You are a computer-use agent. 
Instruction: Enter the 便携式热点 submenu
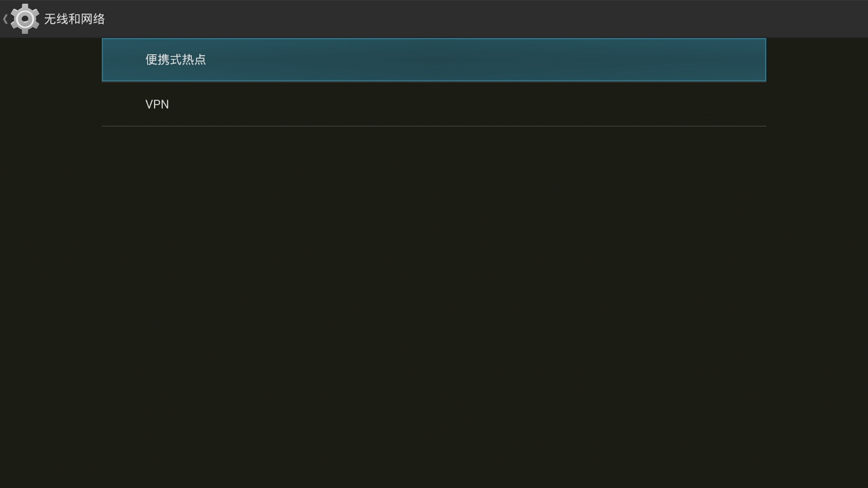click(434, 60)
